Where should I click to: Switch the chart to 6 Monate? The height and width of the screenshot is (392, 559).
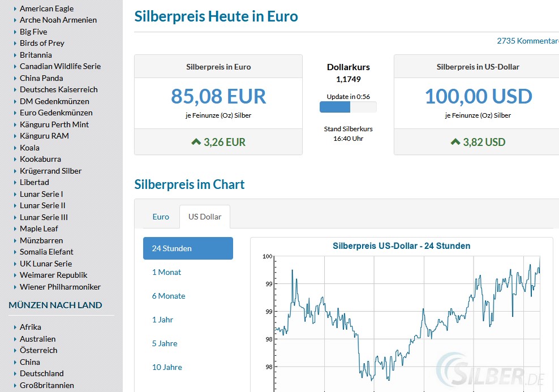pos(169,296)
